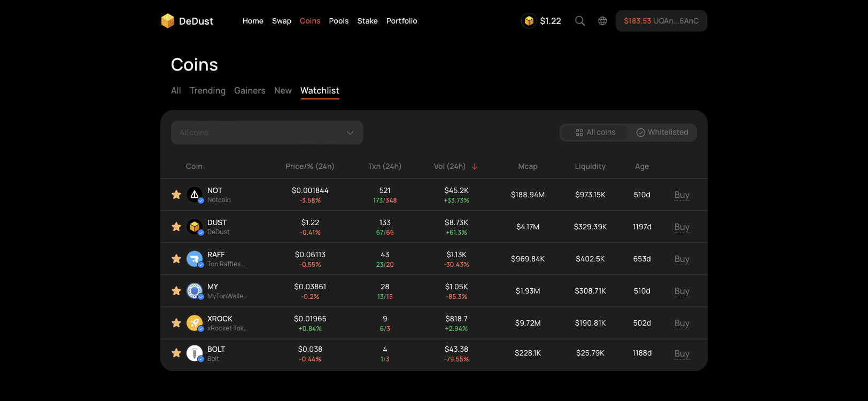868x401 pixels.
Task: Buy RAFF coin
Action: (x=682, y=259)
